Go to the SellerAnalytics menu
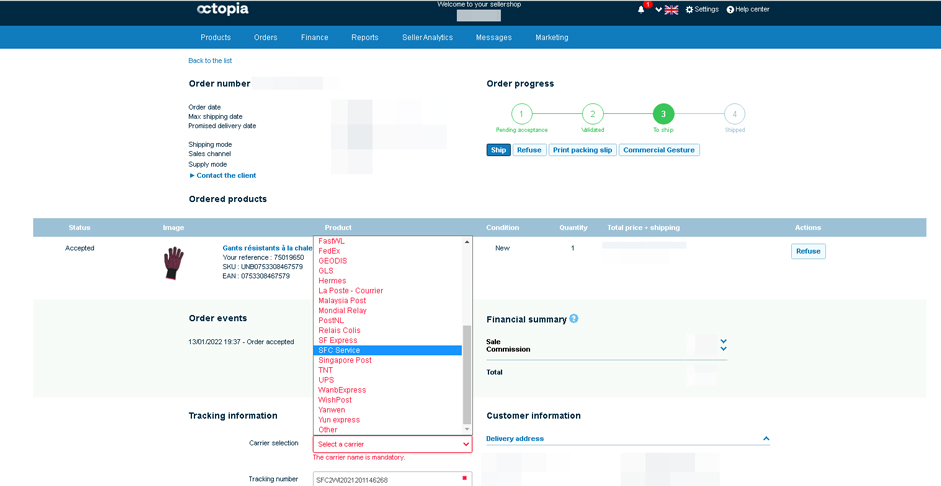 point(427,37)
